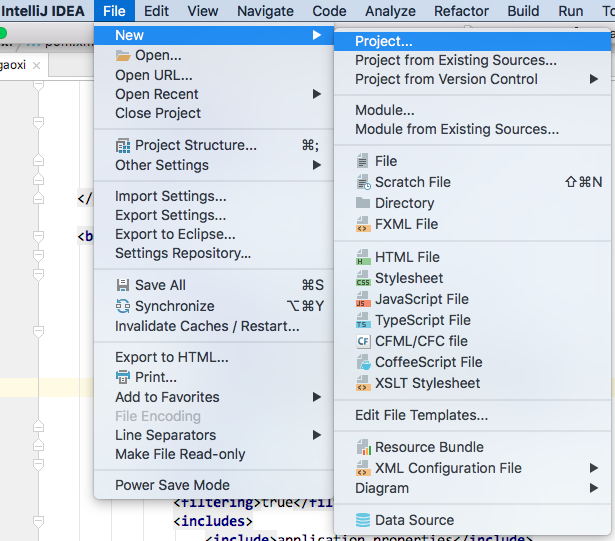Click the Synchronize refresh icon
The image size is (615, 541).
[123, 307]
